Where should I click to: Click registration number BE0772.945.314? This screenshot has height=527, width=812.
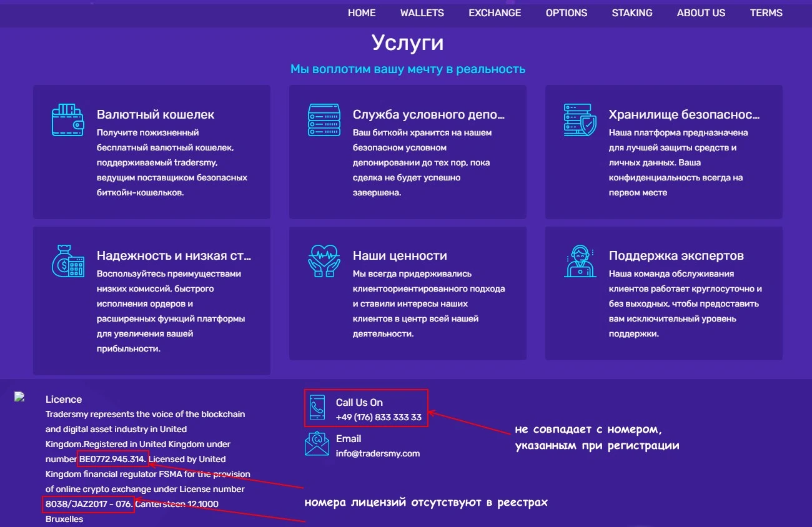113,459
